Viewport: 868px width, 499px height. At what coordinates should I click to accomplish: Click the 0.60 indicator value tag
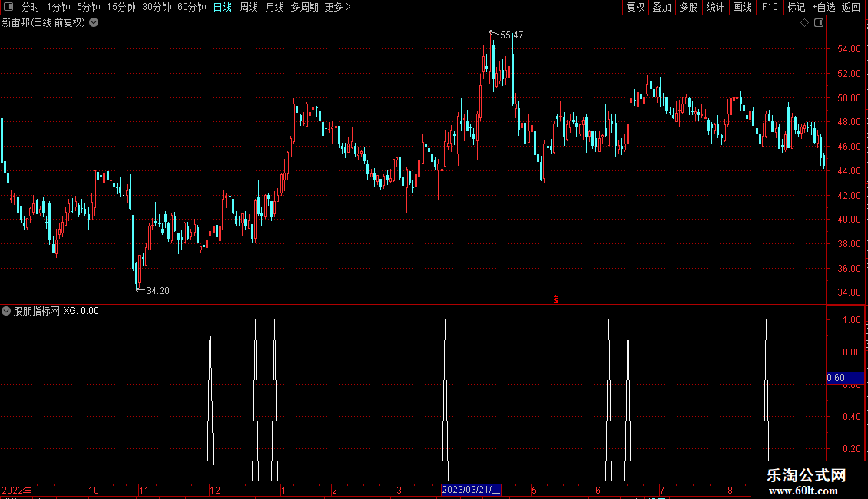click(x=845, y=377)
